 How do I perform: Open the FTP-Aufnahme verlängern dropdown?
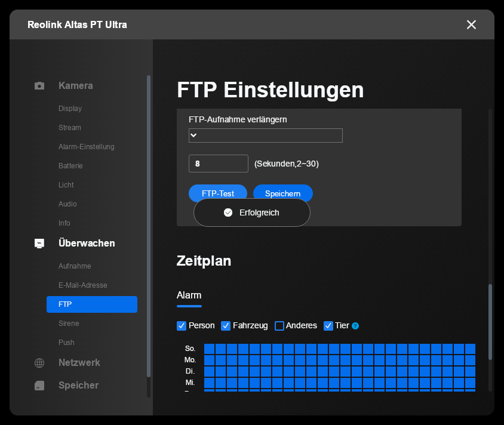tap(266, 135)
